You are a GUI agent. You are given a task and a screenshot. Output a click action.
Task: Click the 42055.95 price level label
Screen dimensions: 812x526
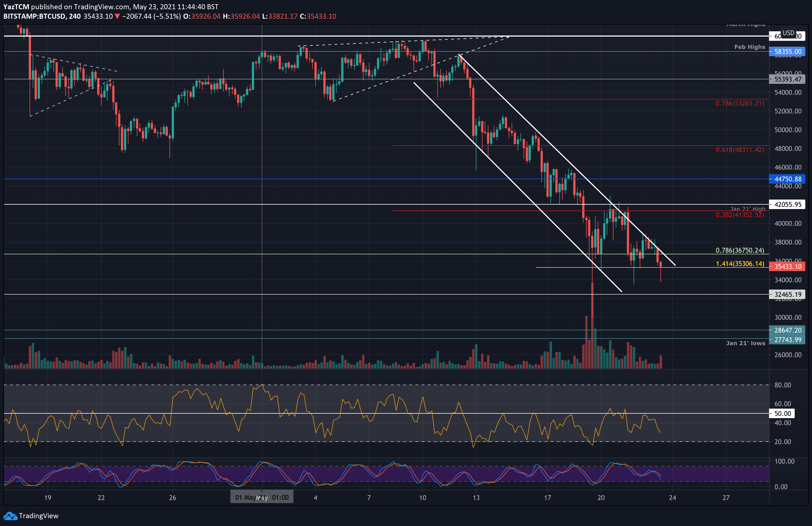787,205
